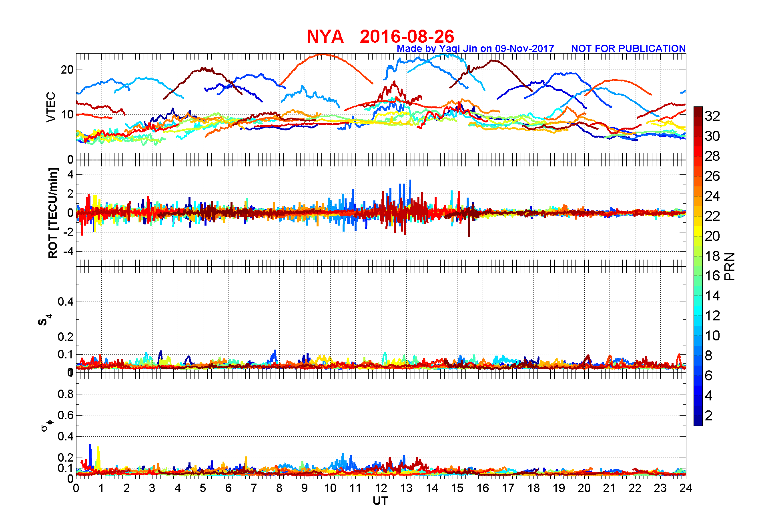Click the colorbar tick label 8
This screenshot has height=532, width=762.
point(708,356)
